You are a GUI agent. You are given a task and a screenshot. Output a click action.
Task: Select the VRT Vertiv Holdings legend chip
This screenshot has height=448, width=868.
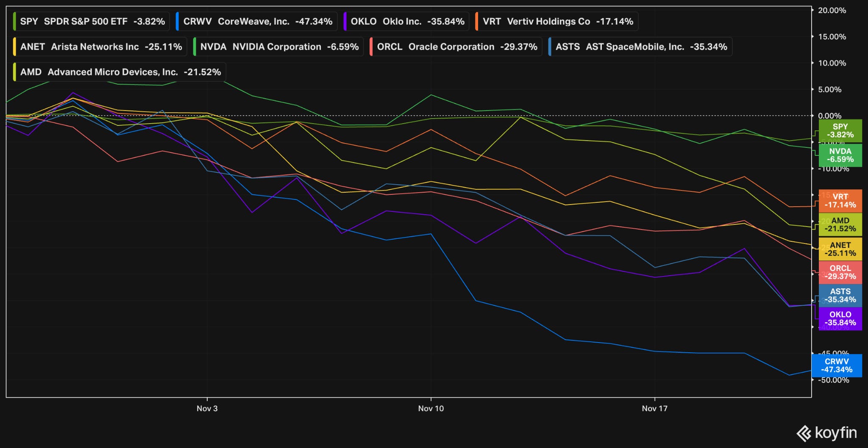[556, 21]
